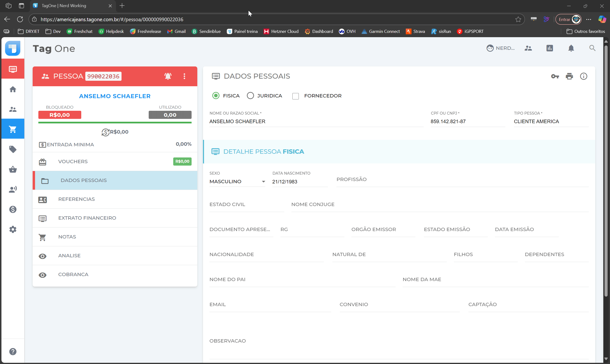Open the SEXO dropdown
610x364 pixels.
click(237, 182)
